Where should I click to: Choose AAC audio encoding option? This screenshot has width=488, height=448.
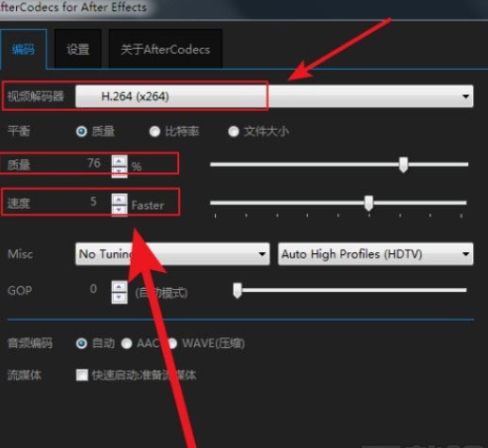click(x=126, y=344)
